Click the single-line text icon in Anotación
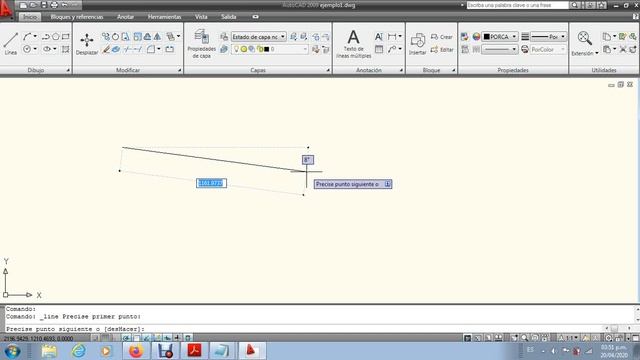The width and height of the screenshot is (640, 360). (379, 37)
